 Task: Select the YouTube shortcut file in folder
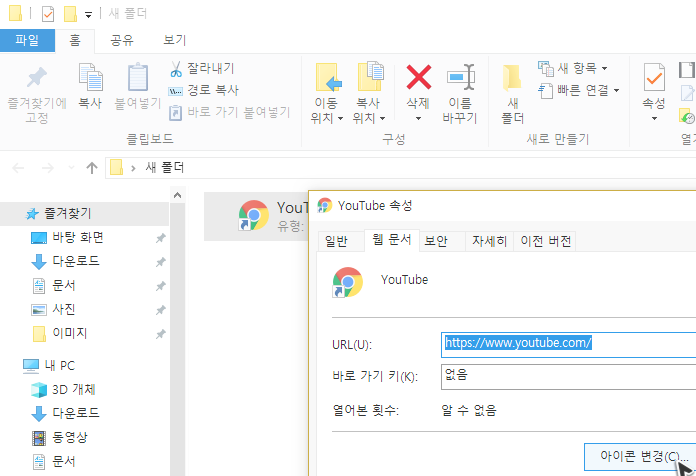[x=256, y=216]
